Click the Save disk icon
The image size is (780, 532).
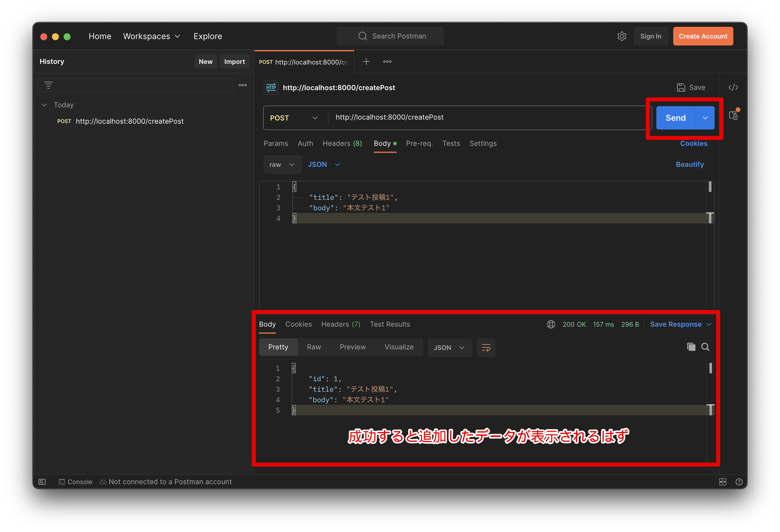point(681,87)
